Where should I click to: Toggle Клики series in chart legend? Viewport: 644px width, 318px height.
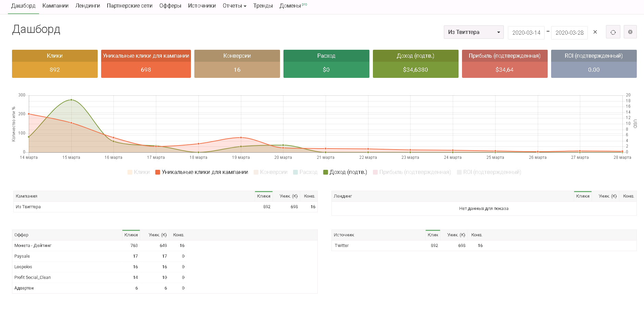click(x=138, y=172)
